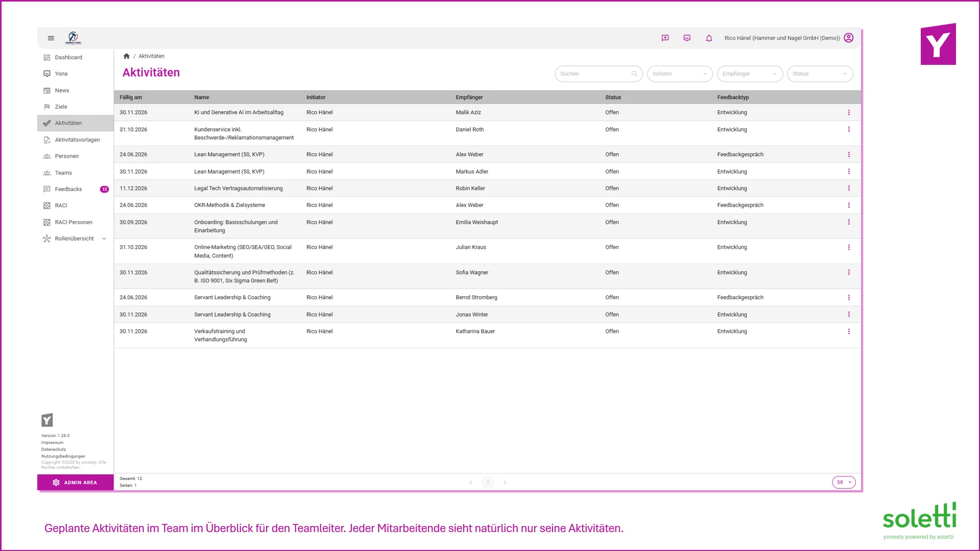Open row menu for Onboarding Basisschulungen
Viewport: 980px width, 551px height.
pos(849,222)
